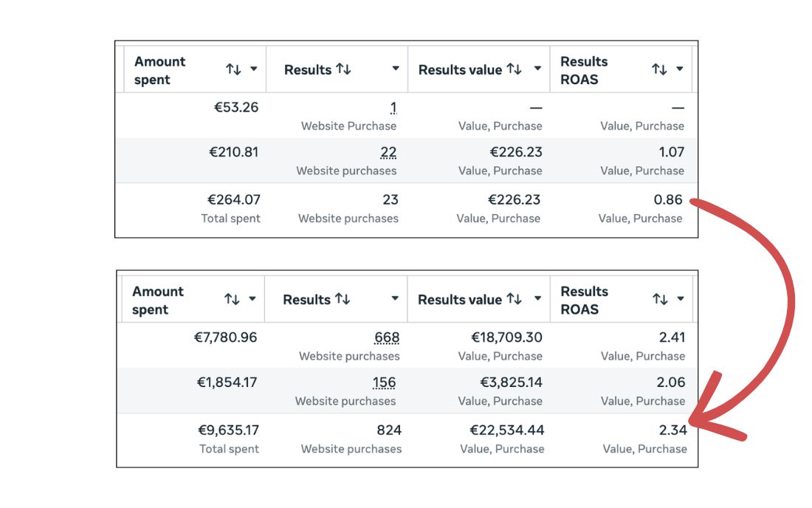Sort lower table by Results value

tap(515, 299)
